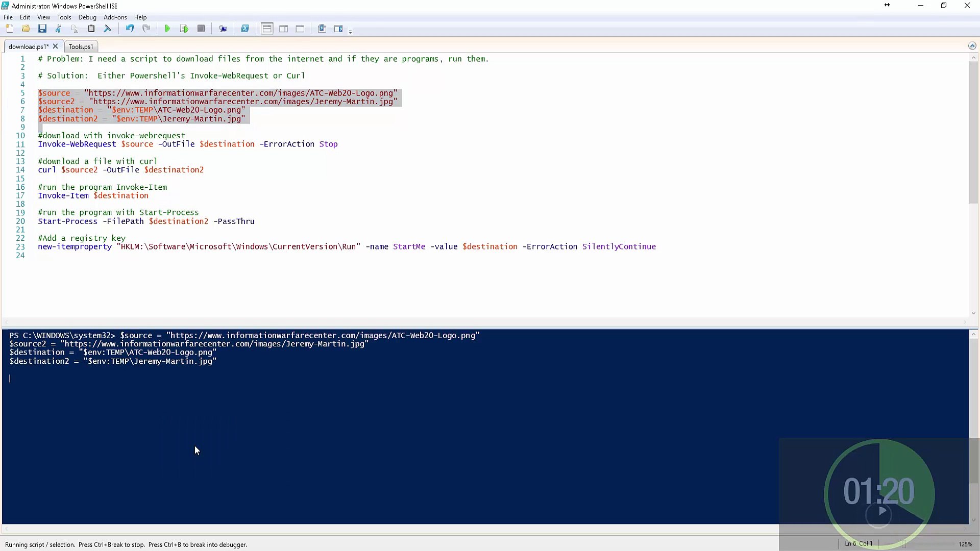
Task: Run the selected script lines
Action: [184, 29]
